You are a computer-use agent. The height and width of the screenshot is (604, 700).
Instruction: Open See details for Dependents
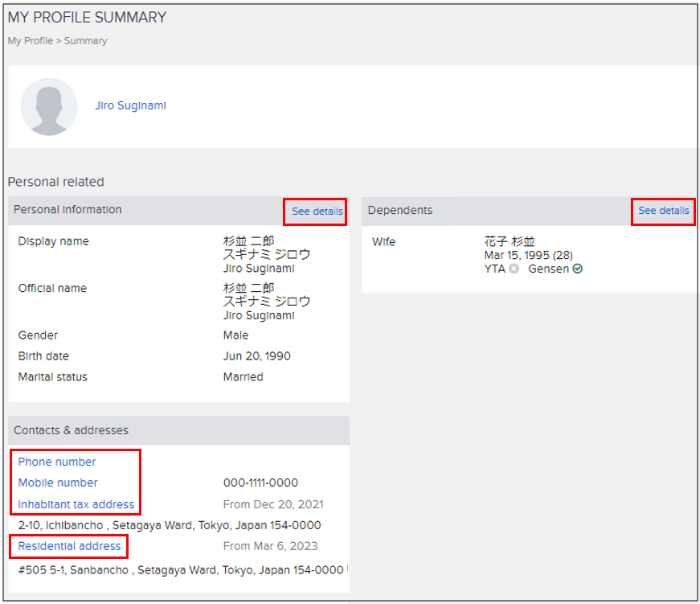663,211
